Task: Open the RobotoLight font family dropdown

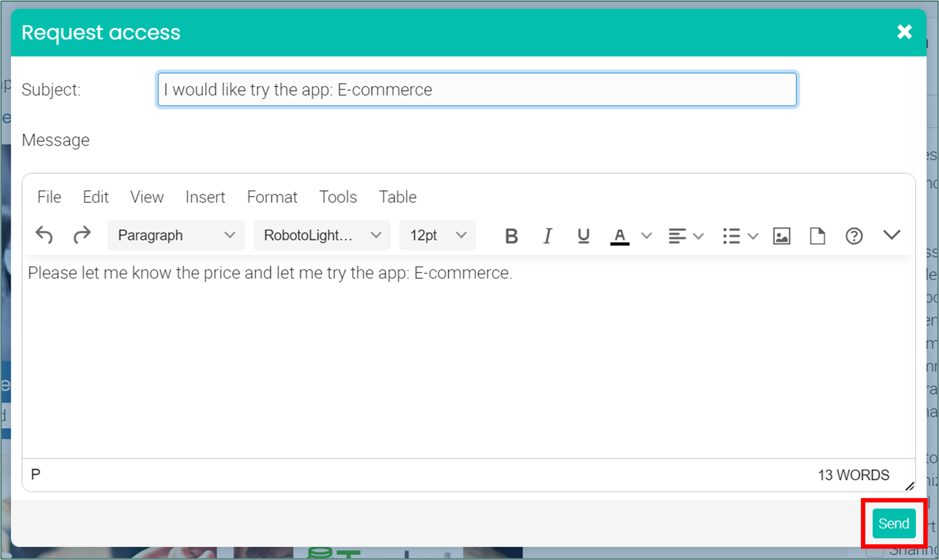Action: 322,236
